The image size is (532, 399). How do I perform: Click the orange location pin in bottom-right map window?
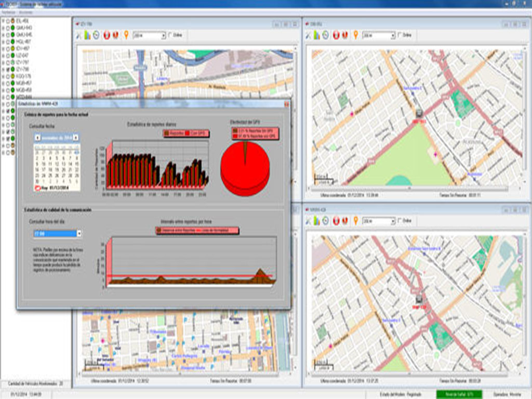[x=356, y=221]
